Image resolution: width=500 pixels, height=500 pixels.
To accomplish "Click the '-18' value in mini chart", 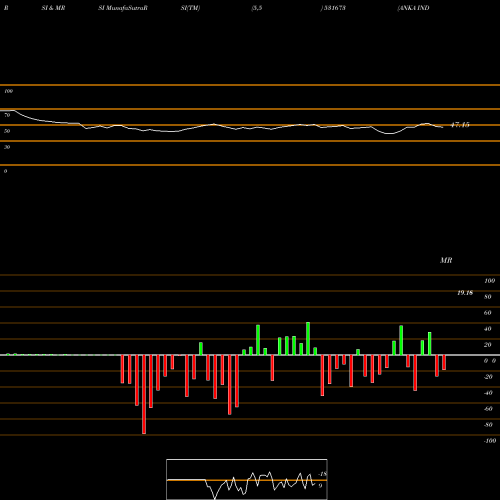I will [322, 474].
